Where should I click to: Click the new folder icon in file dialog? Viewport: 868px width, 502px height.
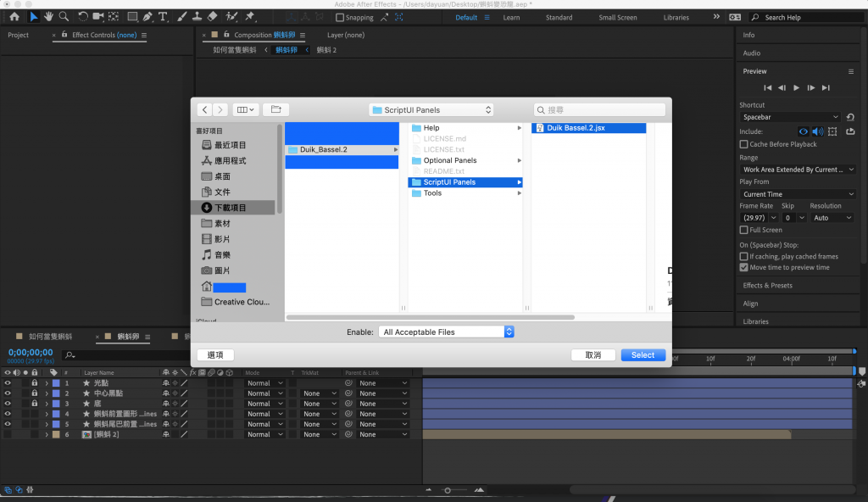(x=275, y=109)
